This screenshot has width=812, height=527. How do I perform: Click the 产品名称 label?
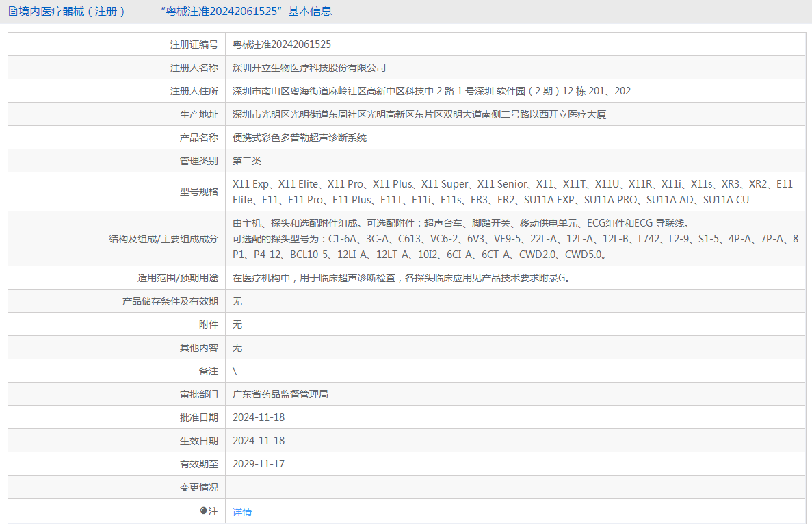(x=199, y=138)
